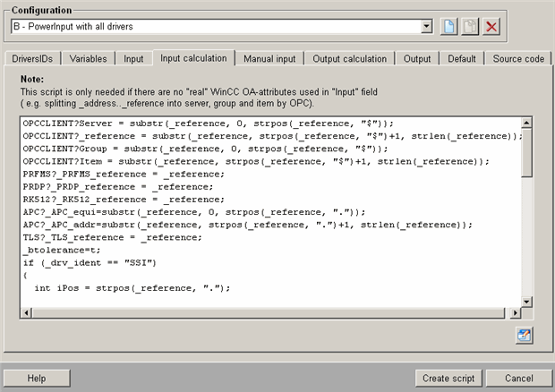Switch to the DriversIDs tab
Image resolution: width=555 pixels, height=392 pixels.
pos(33,59)
